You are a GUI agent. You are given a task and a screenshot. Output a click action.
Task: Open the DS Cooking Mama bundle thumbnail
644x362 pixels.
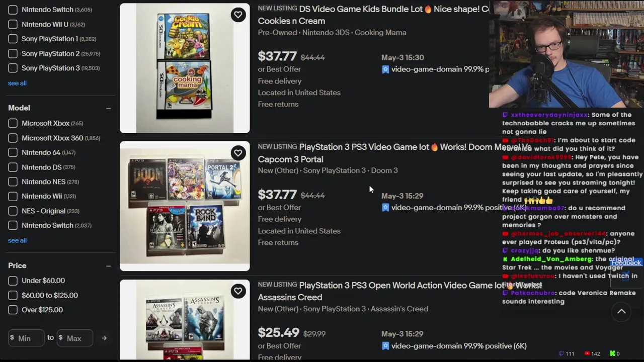coord(185,68)
